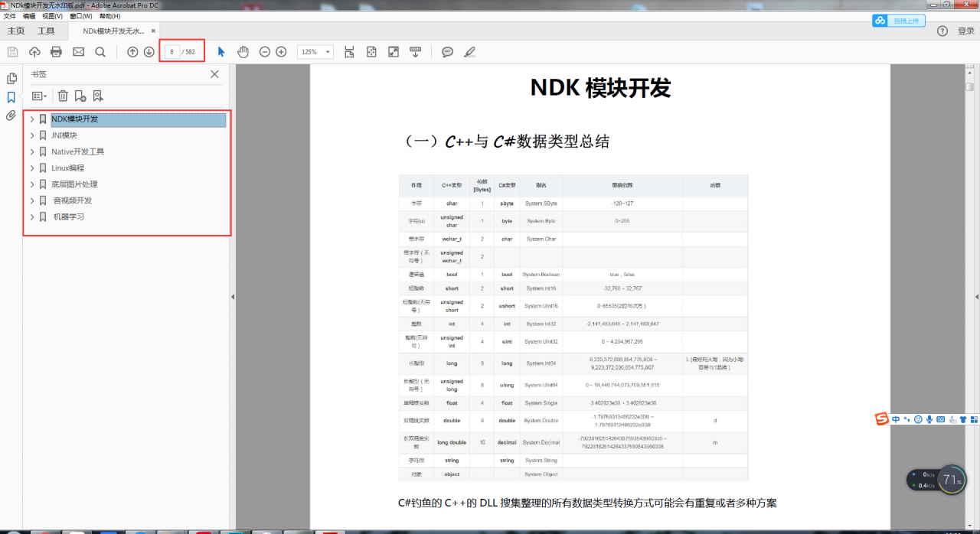Image resolution: width=980 pixels, height=534 pixels.
Task: Expand the right tools pane arrow
Action: 976,297
